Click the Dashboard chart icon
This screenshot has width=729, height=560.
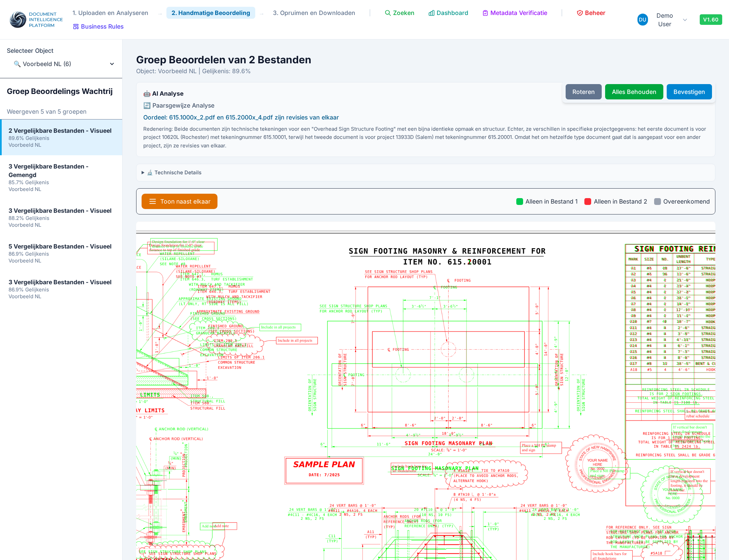(431, 13)
